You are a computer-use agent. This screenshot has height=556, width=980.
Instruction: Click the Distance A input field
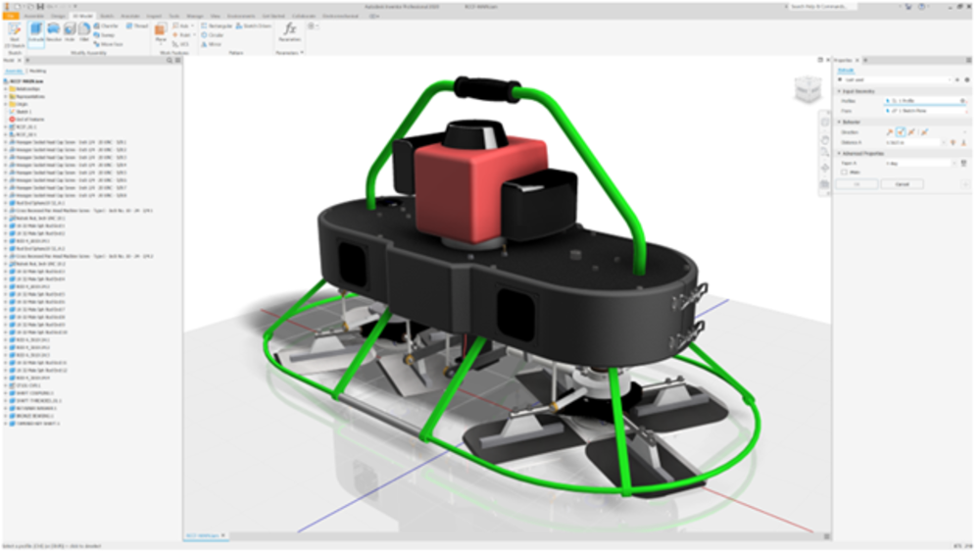point(911,142)
